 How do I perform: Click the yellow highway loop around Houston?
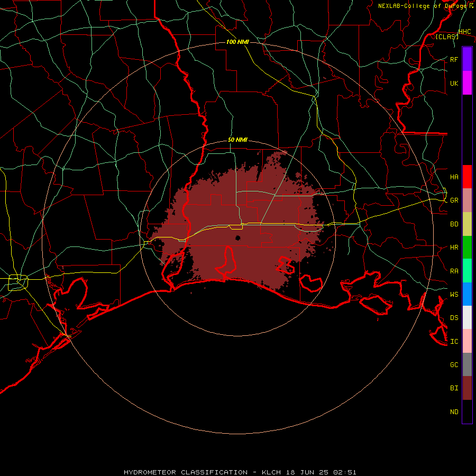coord(18,282)
